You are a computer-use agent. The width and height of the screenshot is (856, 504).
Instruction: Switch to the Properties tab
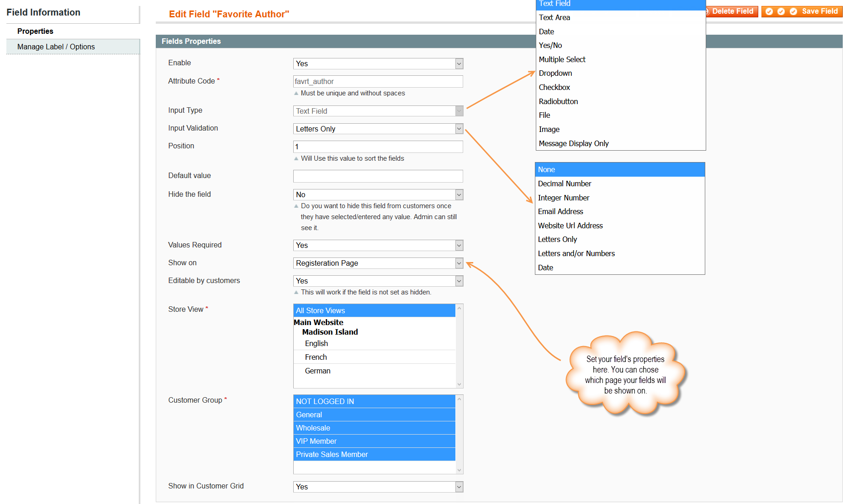tap(35, 31)
